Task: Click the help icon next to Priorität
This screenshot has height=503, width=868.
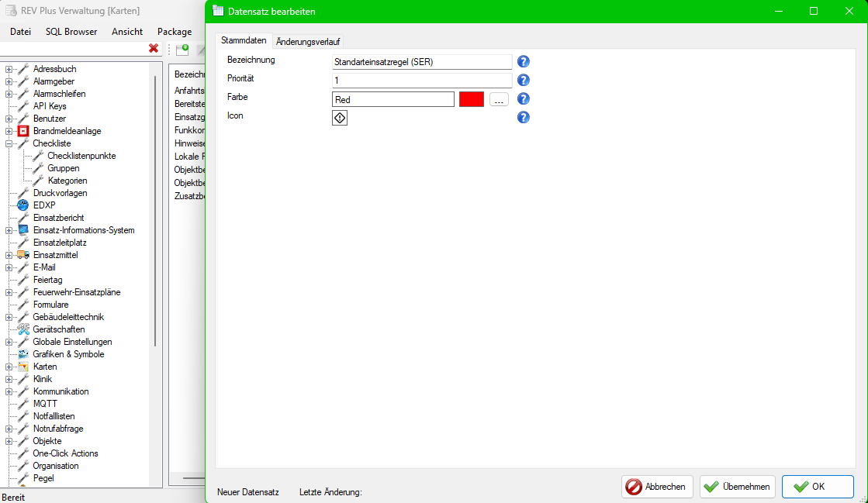Action: [524, 80]
